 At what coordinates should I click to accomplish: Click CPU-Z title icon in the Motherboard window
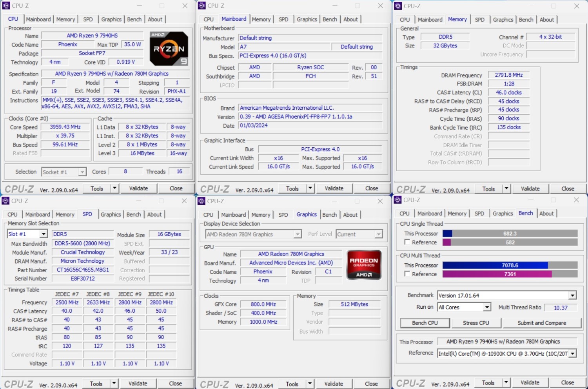coord(202,6)
